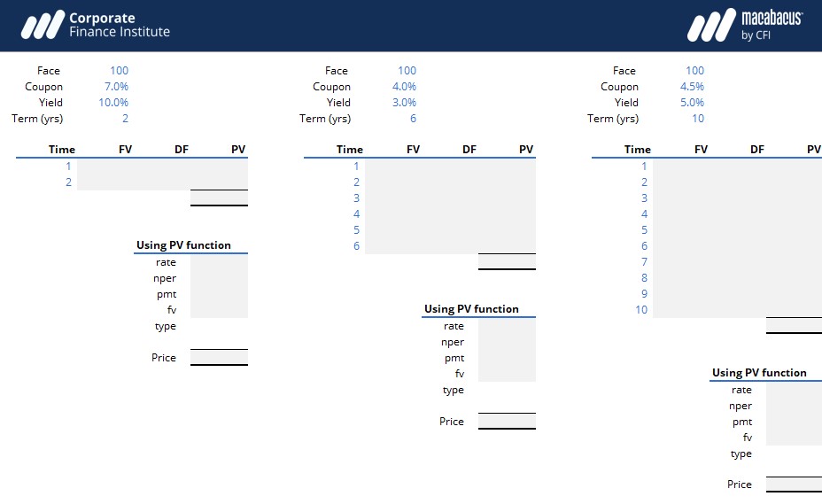The height and width of the screenshot is (504, 822).
Task: Click the Term (yrs) value of 2
Action: [125, 119]
